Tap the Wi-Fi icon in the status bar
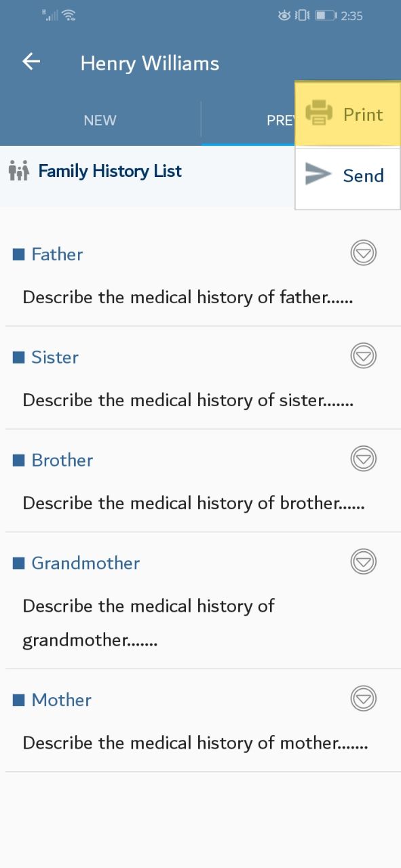The image size is (401, 868). (x=69, y=15)
